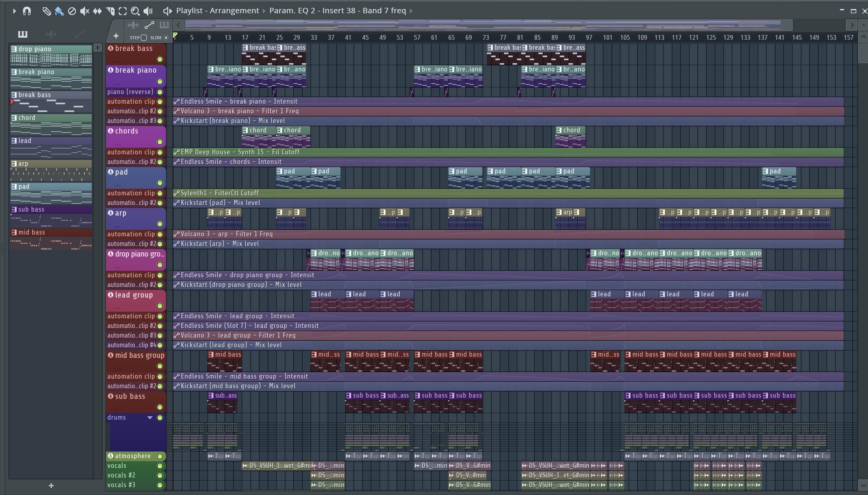Open arrow after Band 7 freq

click(x=411, y=11)
